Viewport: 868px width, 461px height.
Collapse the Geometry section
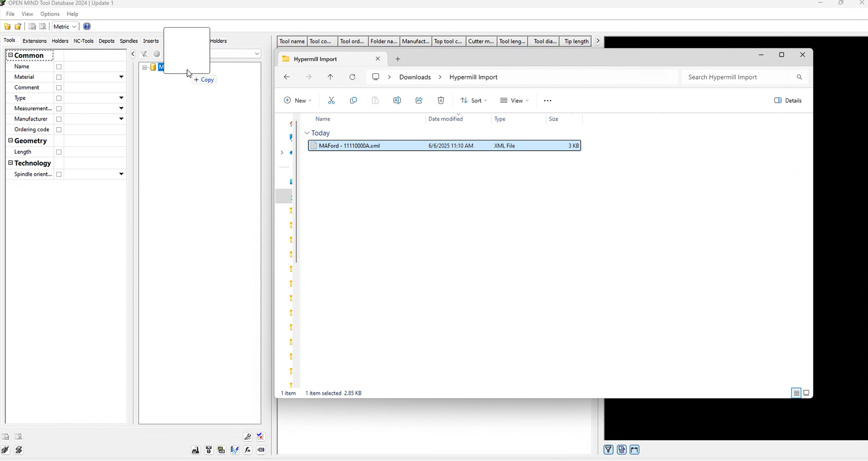[x=10, y=141]
